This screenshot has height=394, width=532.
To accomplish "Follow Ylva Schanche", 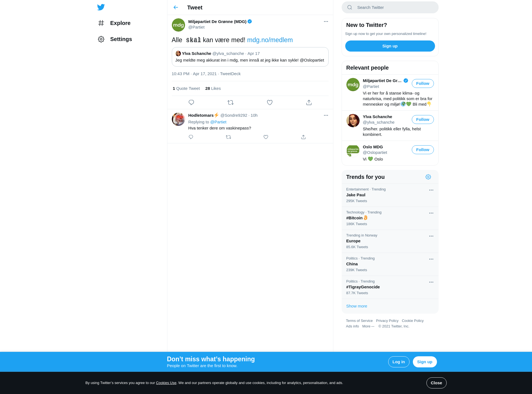I will coord(423,120).
